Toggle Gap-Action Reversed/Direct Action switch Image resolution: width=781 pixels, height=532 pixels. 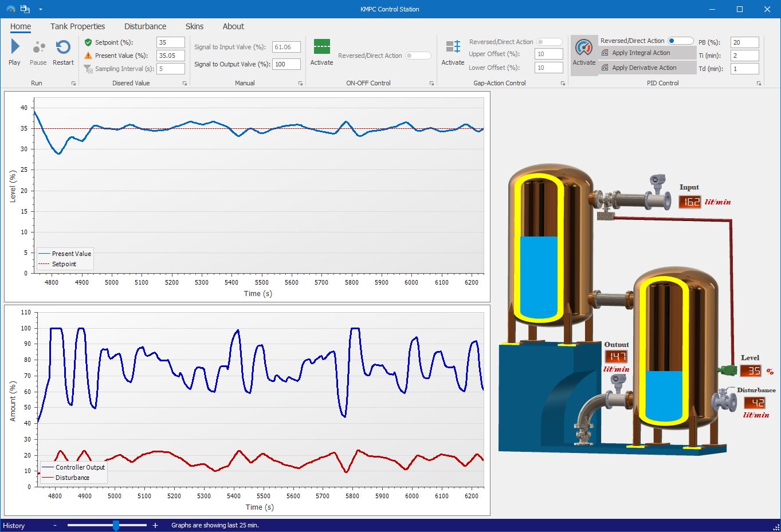550,42
